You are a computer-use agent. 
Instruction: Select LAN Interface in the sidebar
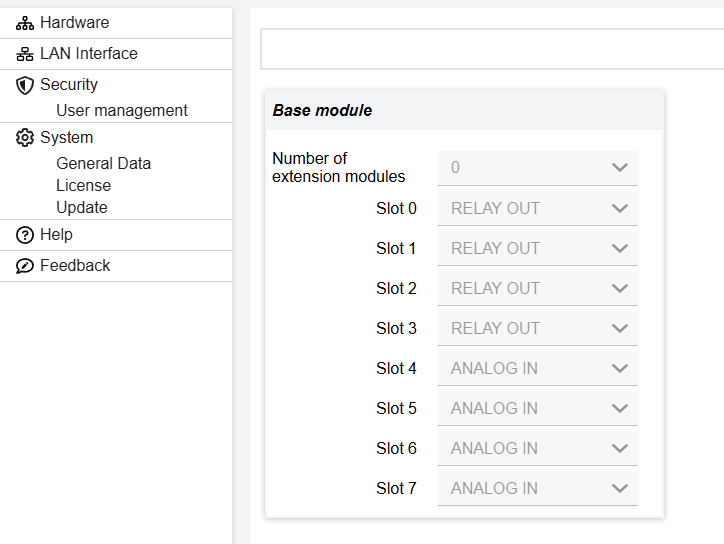click(x=88, y=54)
